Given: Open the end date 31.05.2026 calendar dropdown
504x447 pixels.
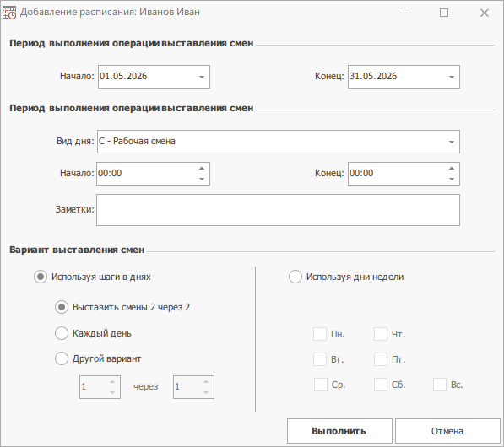Looking at the screenshot, I should point(452,77).
